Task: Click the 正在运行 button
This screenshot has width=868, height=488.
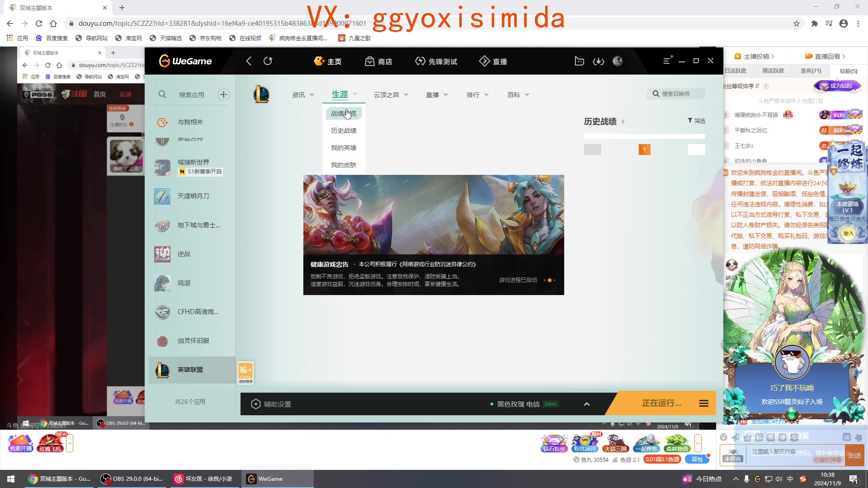Action: pyautogui.click(x=661, y=403)
